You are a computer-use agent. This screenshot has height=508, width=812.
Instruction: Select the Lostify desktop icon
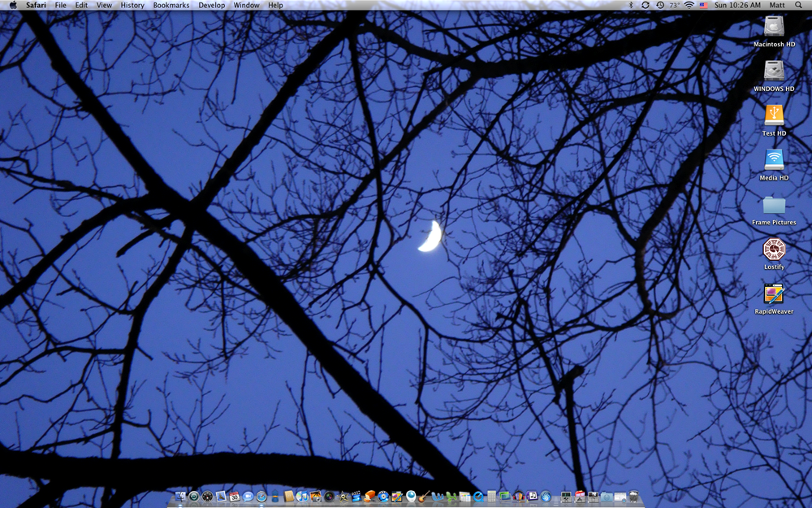774,250
